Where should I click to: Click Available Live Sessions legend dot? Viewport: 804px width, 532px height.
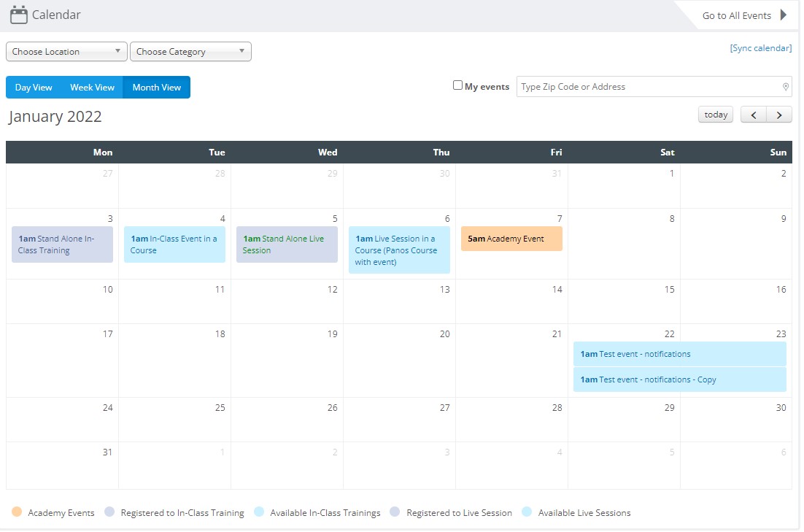pos(527,512)
